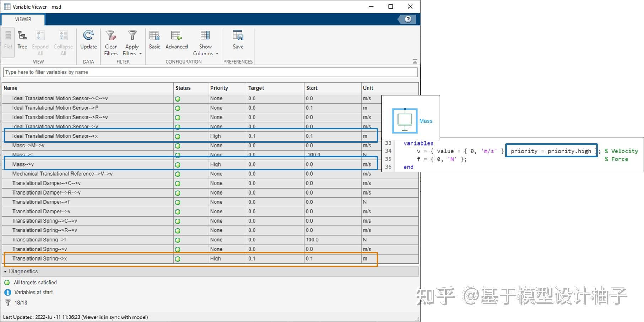The image size is (644, 322).
Task: Click the green status circle for Mass-->v
Action: [x=178, y=164]
